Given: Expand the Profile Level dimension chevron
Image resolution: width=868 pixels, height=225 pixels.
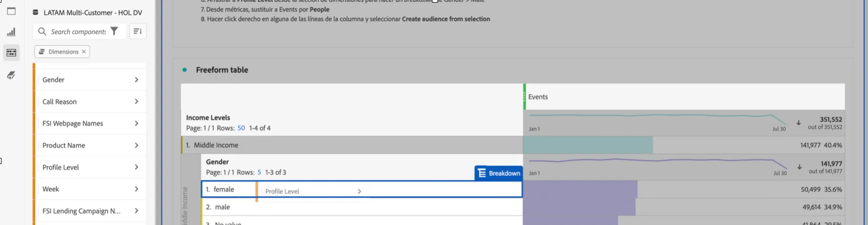Looking at the screenshot, I should coord(136,167).
